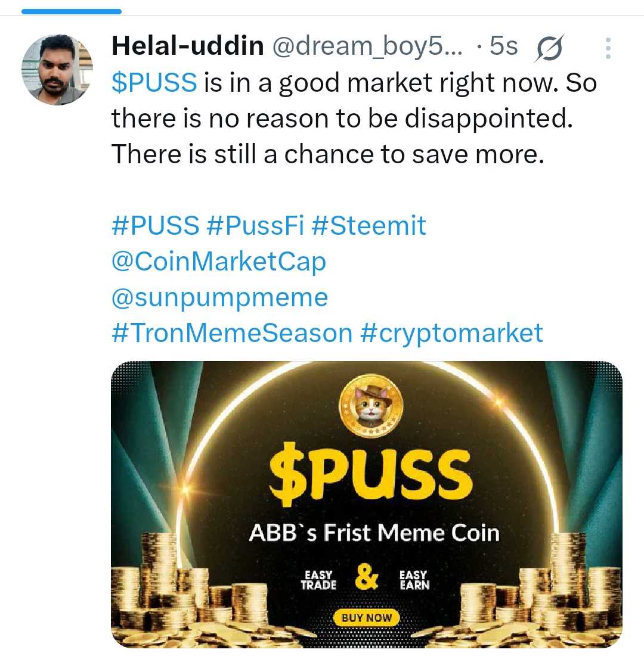Click the blue tab indicator bar
This screenshot has height=665, width=644.
[x=72, y=11]
